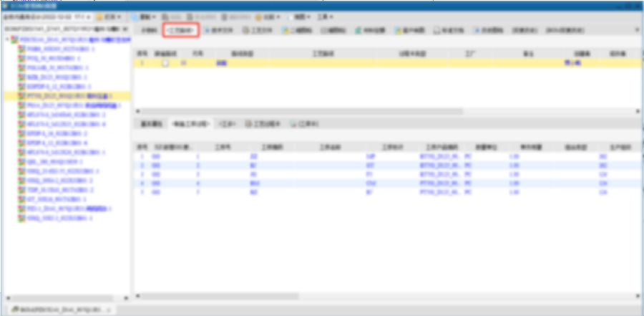Click the left arrow of the tree's scrollbar

(7, 298)
